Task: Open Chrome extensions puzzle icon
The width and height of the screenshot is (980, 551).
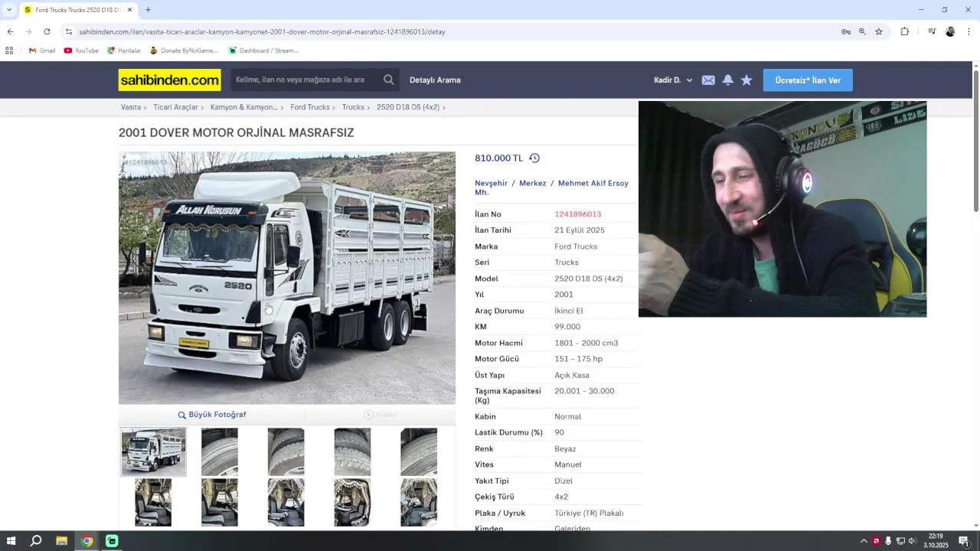Action: (x=904, y=31)
